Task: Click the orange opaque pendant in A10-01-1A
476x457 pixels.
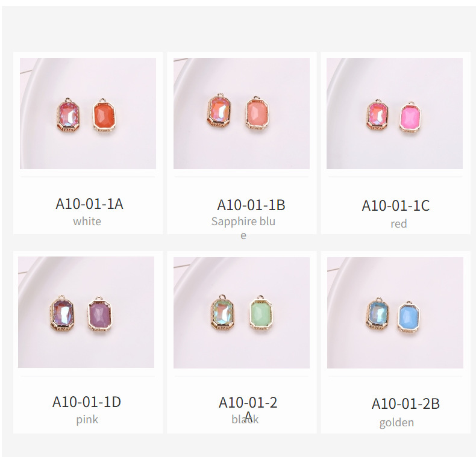Action: click(x=104, y=115)
